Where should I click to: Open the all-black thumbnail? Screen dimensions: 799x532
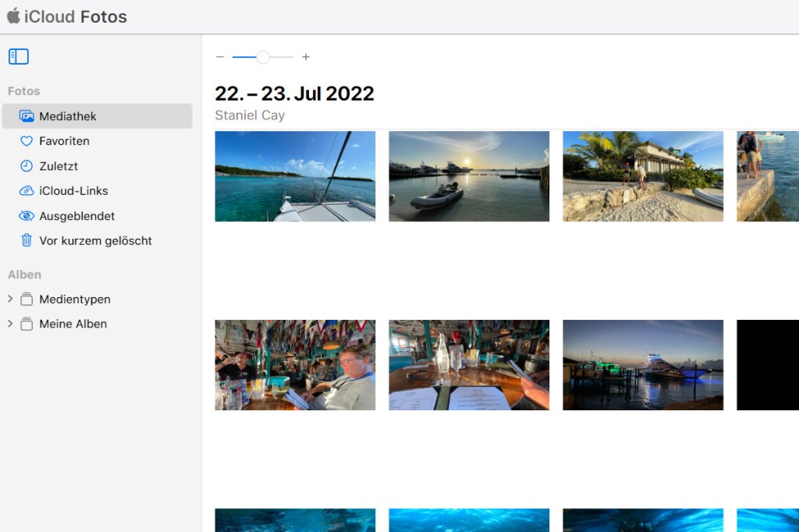pos(768,365)
